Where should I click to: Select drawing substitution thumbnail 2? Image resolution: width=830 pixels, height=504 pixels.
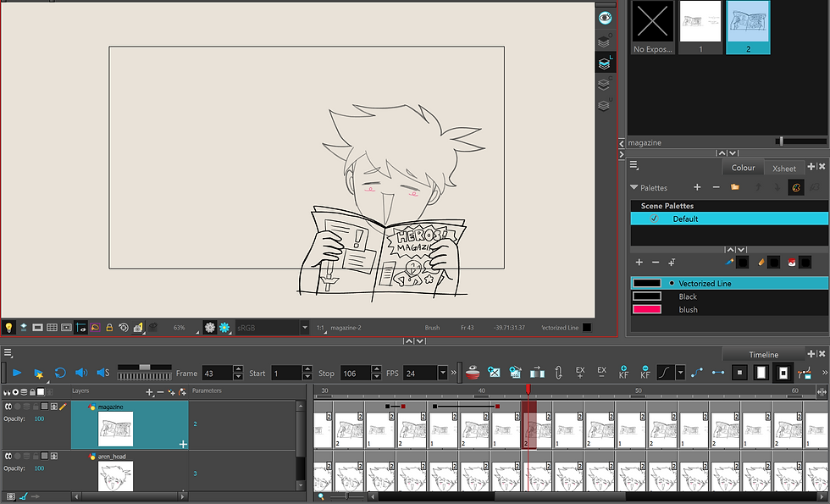tap(748, 27)
